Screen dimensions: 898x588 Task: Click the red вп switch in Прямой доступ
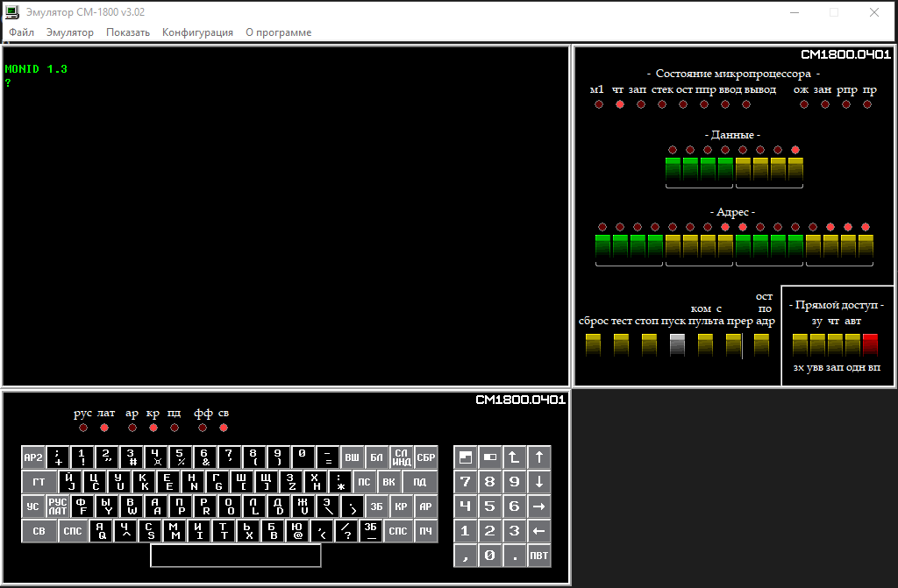(870, 345)
